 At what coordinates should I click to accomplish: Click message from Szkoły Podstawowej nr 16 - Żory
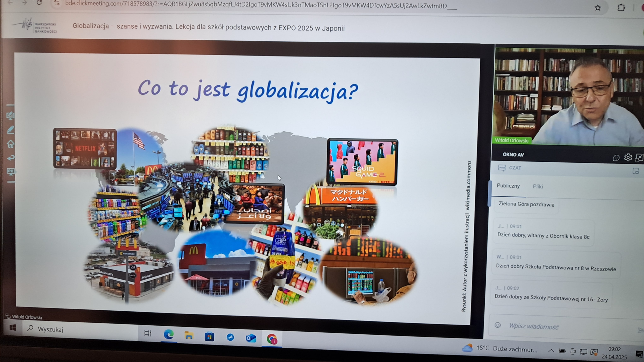click(551, 298)
